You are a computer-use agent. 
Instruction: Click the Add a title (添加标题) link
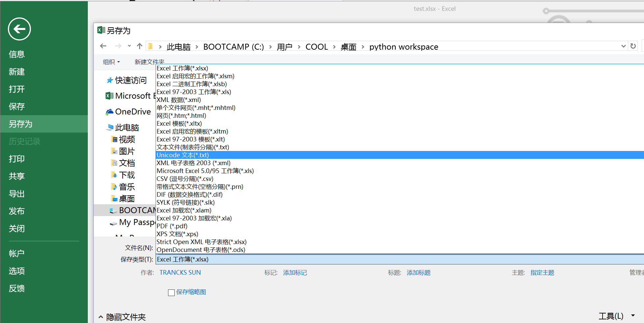click(419, 273)
